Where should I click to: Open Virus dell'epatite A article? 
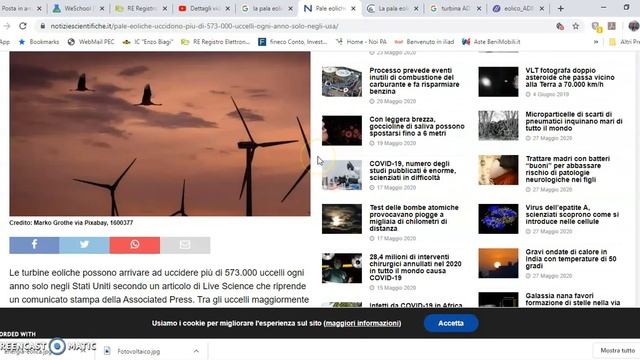click(x=572, y=214)
